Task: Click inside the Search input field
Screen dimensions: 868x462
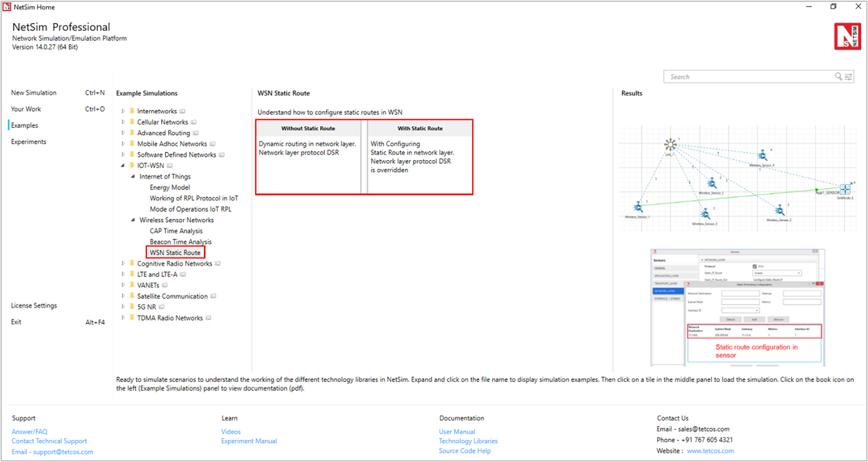Action: click(747, 77)
